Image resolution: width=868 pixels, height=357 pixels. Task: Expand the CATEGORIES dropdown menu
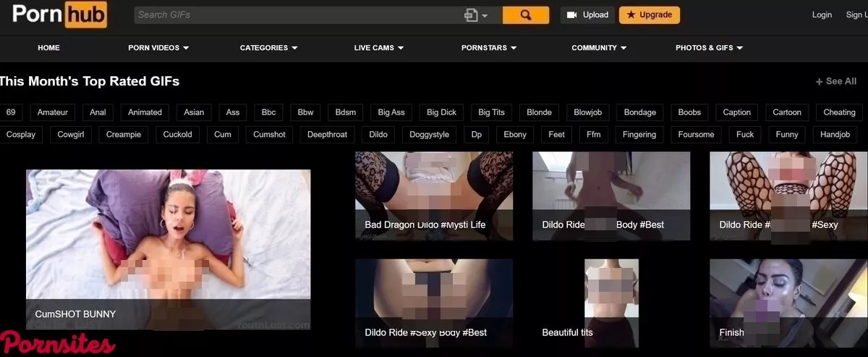pos(268,48)
